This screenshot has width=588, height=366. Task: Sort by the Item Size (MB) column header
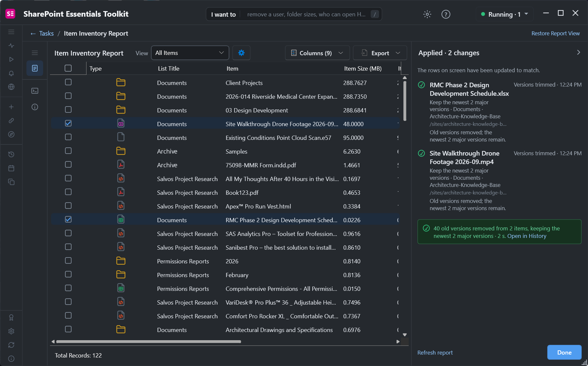(363, 69)
